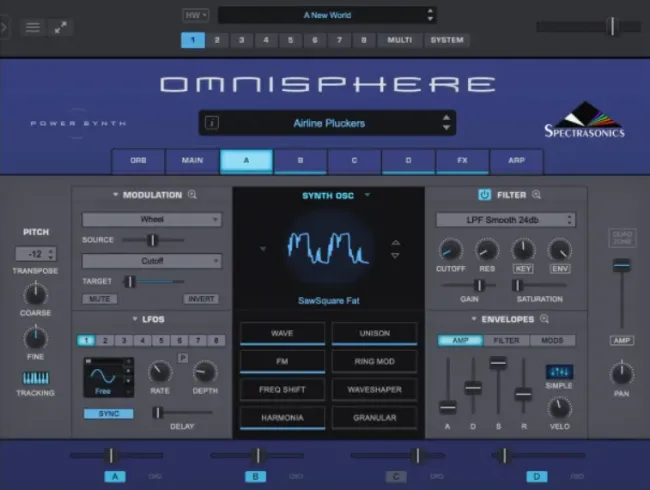The width and height of the screenshot is (650, 490).
Task: Zoom into Envelopes magnifier icon
Action: (544, 319)
